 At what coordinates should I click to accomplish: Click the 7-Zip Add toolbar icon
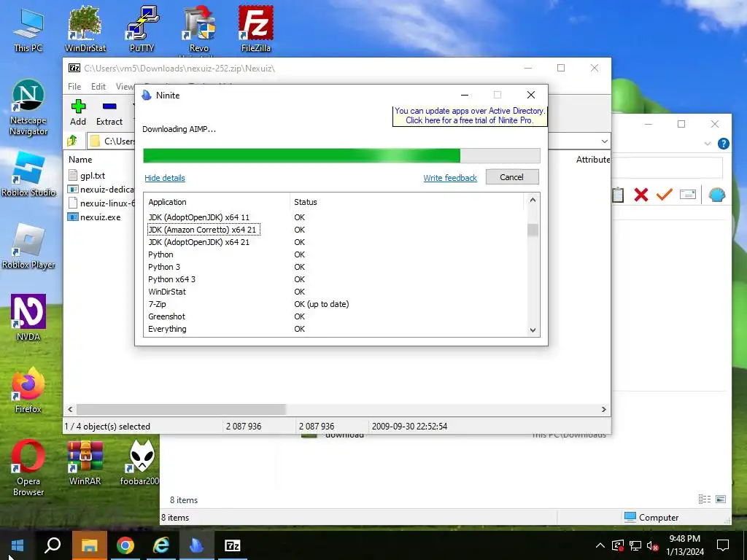tap(78, 113)
